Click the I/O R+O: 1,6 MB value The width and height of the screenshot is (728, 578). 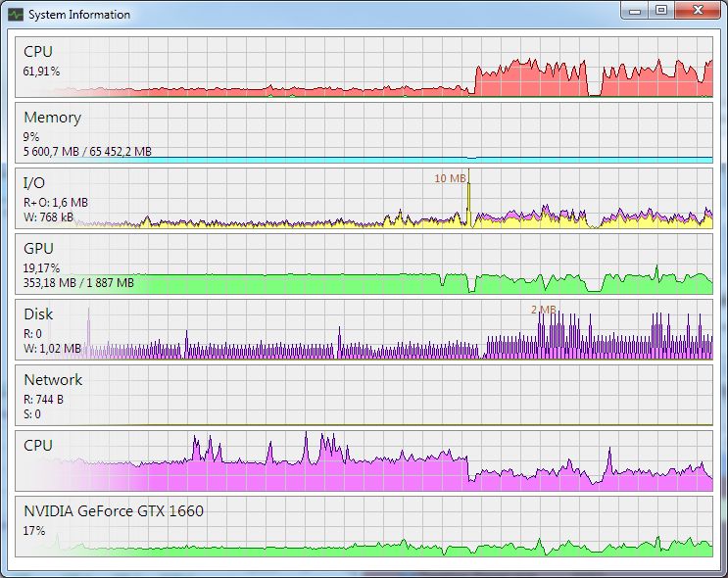(56, 203)
